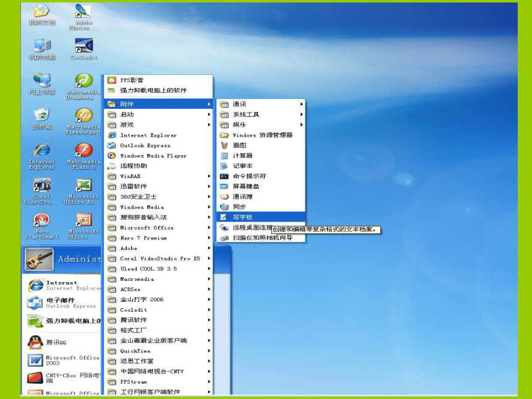The image size is (532, 399).
Task: Expand 系统工具 submenu in accessories
Action: coord(261,114)
